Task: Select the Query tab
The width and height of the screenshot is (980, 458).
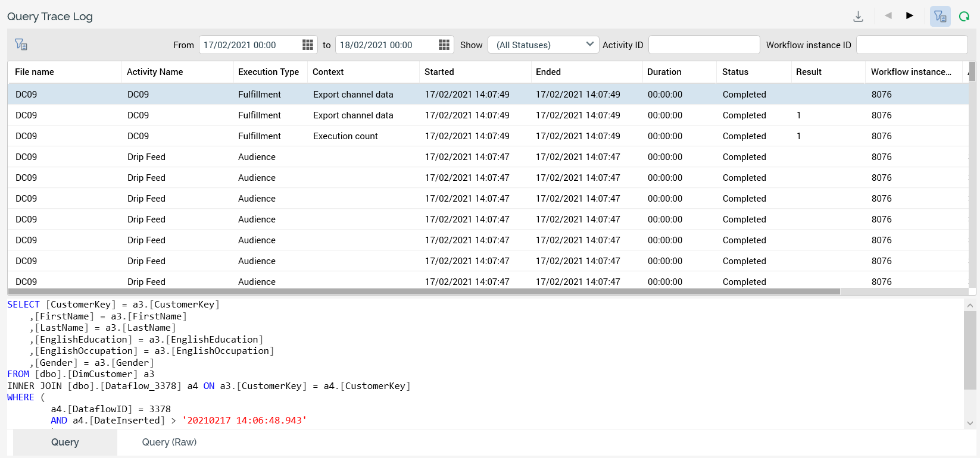Action: tap(65, 442)
